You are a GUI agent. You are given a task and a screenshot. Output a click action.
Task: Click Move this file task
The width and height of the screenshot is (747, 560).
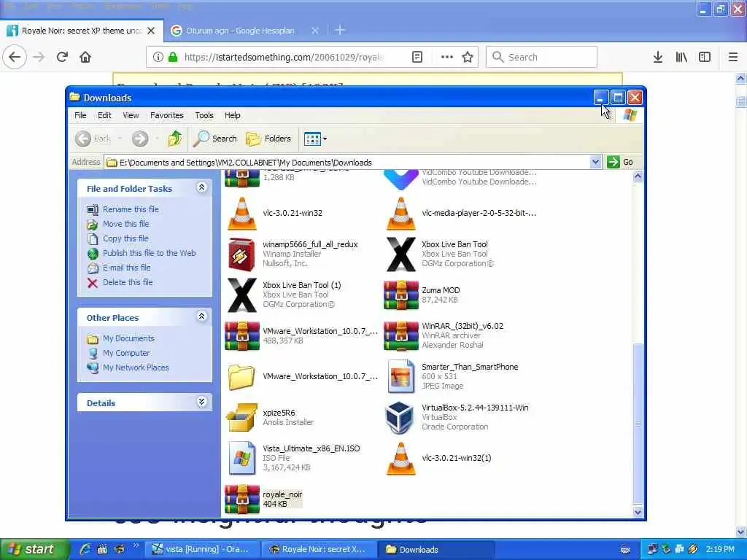click(x=125, y=224)
